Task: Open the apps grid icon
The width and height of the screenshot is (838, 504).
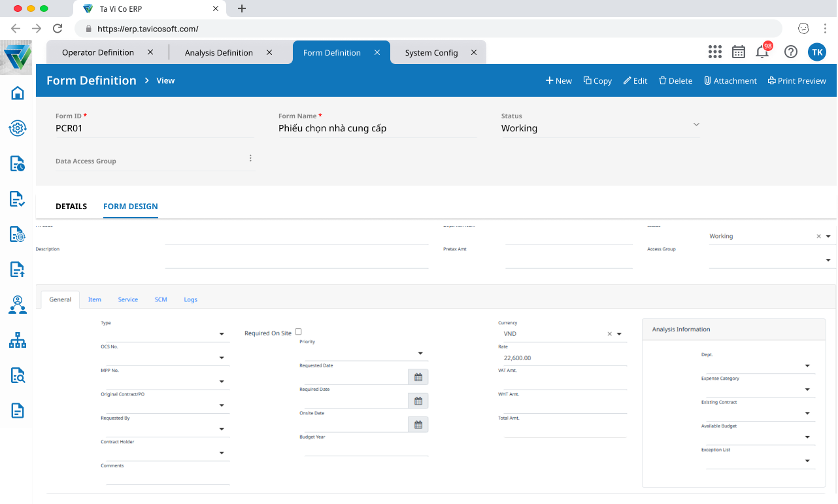Action: pos(714,52)
